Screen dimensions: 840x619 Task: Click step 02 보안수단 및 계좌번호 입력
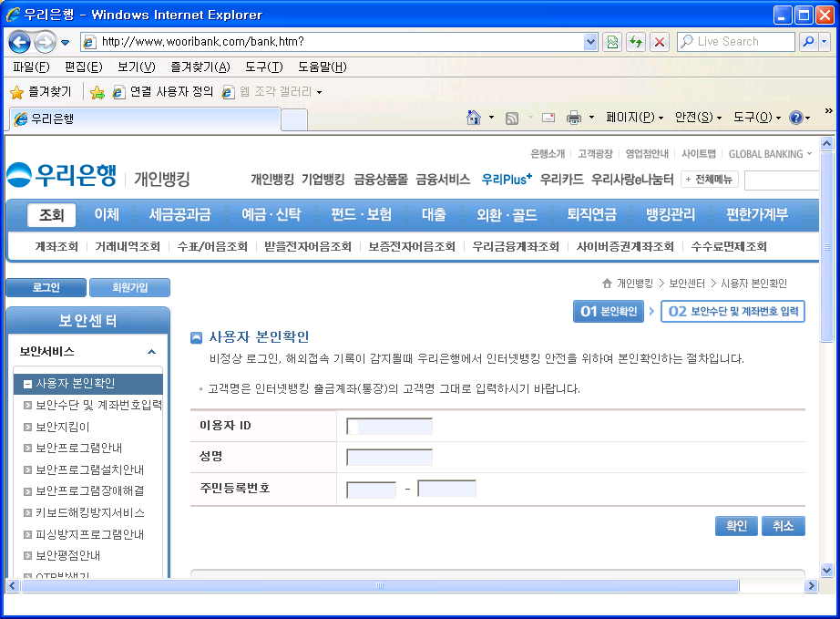pyautogui.click(x=732, y=312)
